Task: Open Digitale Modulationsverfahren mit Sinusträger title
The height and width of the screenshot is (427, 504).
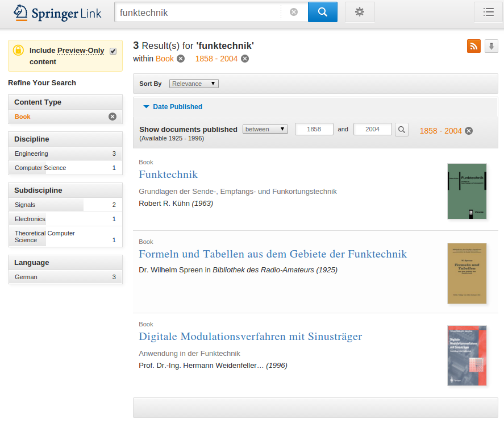Action: point(251,337)
